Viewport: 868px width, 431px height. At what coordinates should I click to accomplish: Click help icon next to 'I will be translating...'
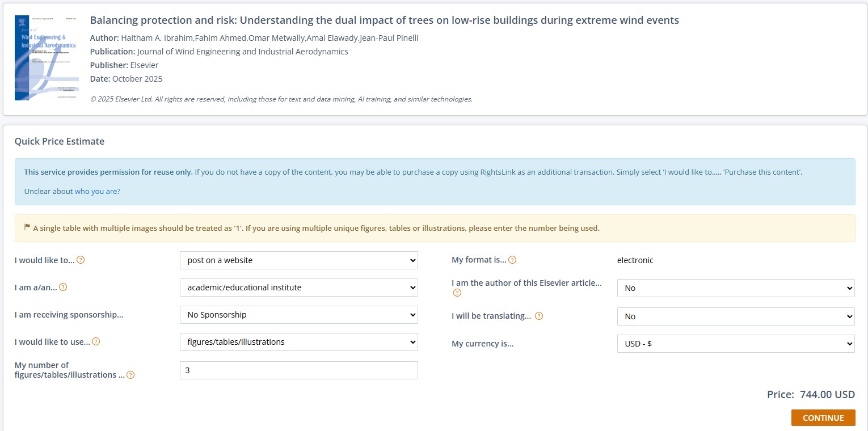539,316
